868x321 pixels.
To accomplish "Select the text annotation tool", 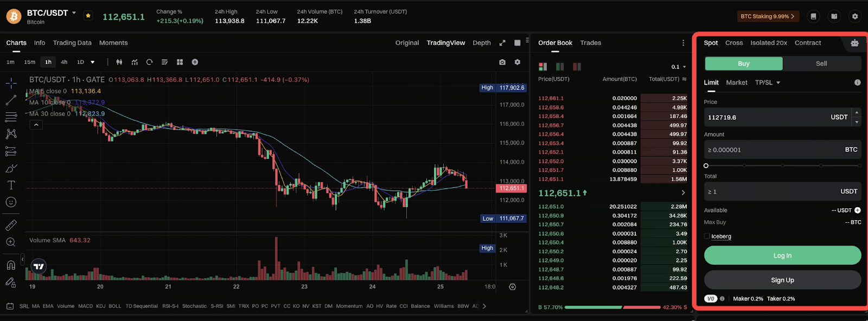I will 11,185.
